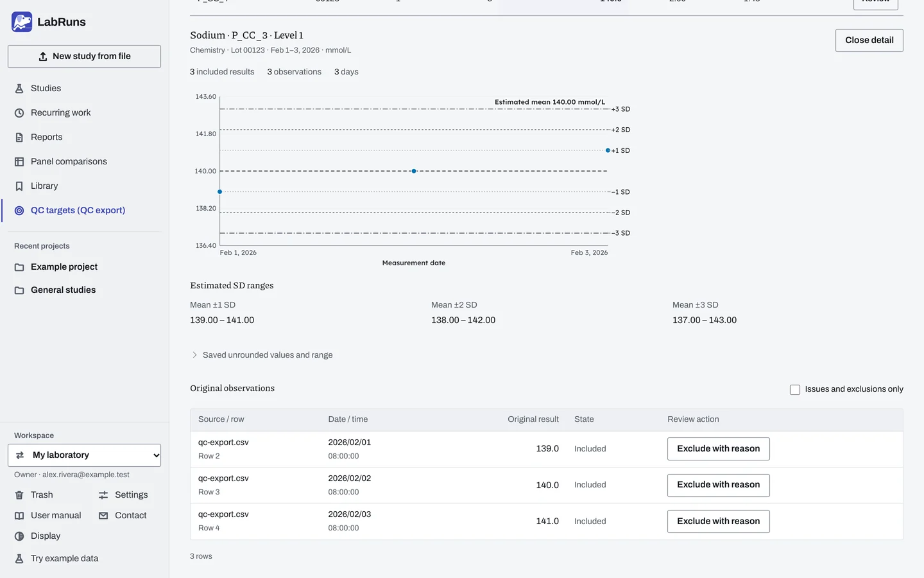This screenshot has height=578, width=924.
Task: Click the Studies flask icon
Action: click(19, 89)
